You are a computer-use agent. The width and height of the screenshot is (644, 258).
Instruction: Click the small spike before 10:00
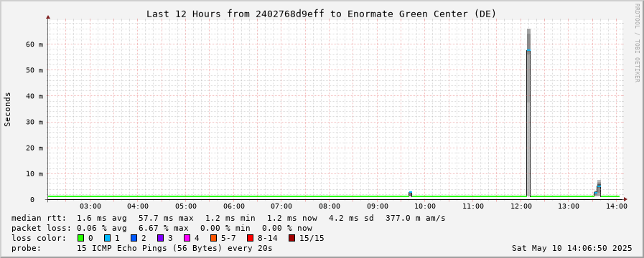tap(410, 194)
